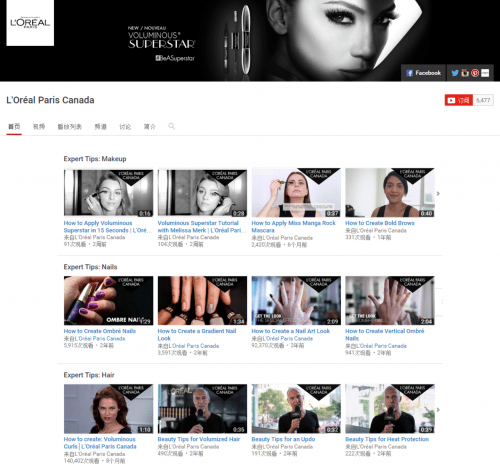Open the Twitter bird icon link
The width and height of the screenshot is (500, 472).
(455, 73)
